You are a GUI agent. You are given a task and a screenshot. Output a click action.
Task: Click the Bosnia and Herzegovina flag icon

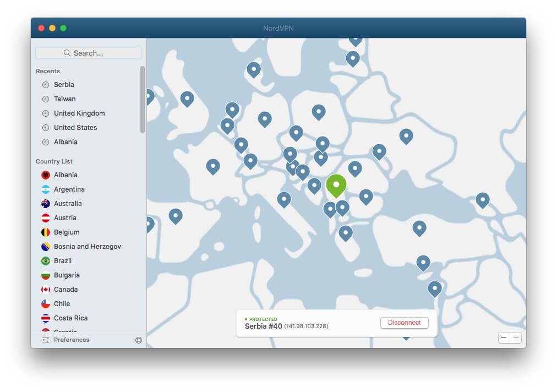click(46, 247)
